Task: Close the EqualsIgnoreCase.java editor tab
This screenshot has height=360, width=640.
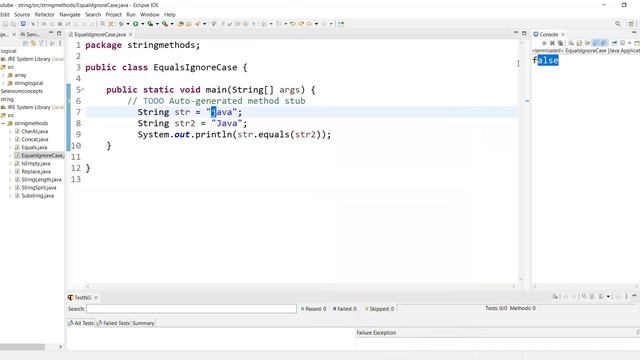Action: [x=131, y=34]
